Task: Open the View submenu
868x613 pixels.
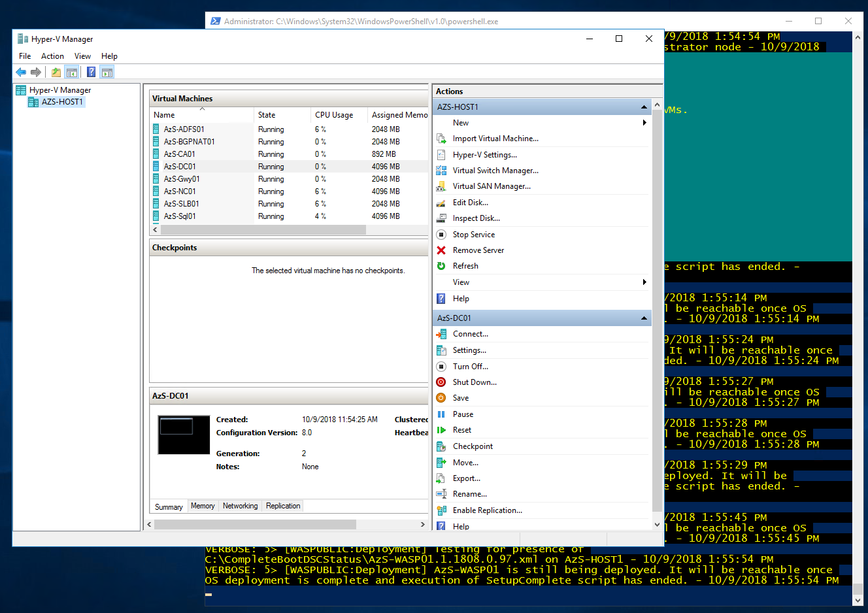Action: 461,282
